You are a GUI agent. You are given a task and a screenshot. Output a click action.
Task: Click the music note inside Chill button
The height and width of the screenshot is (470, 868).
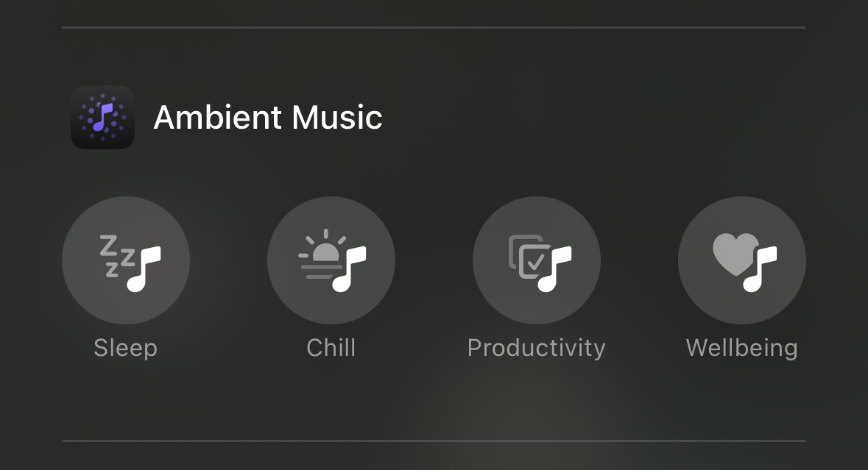[349, 268]
